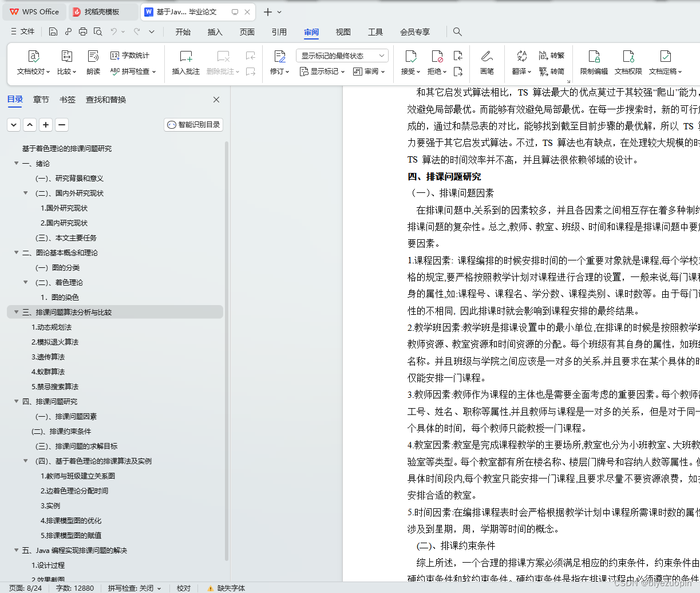Collapse the (二)、着色理论 node
Viewport: 700px width, 593px height.
(25, 282)
